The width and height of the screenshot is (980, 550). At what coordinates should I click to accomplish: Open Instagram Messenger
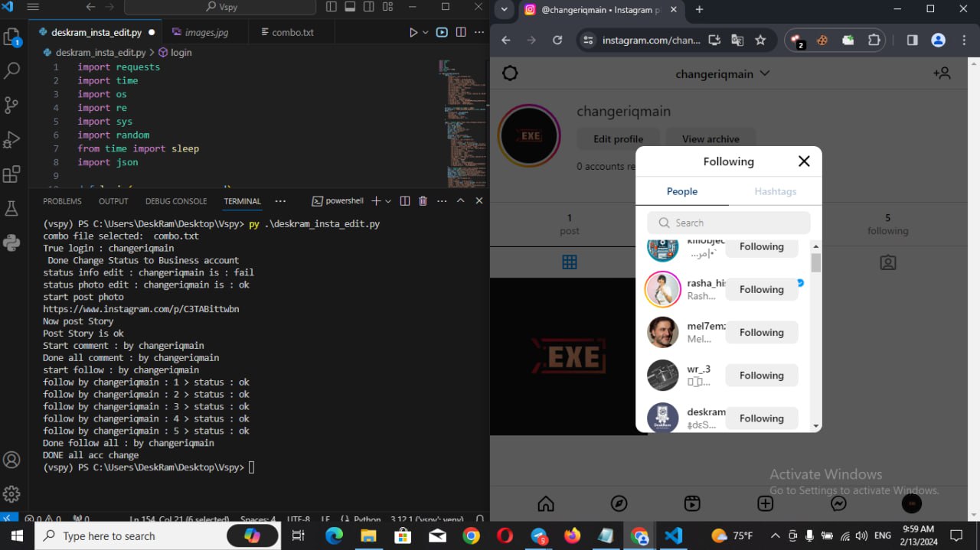(838, 503)
